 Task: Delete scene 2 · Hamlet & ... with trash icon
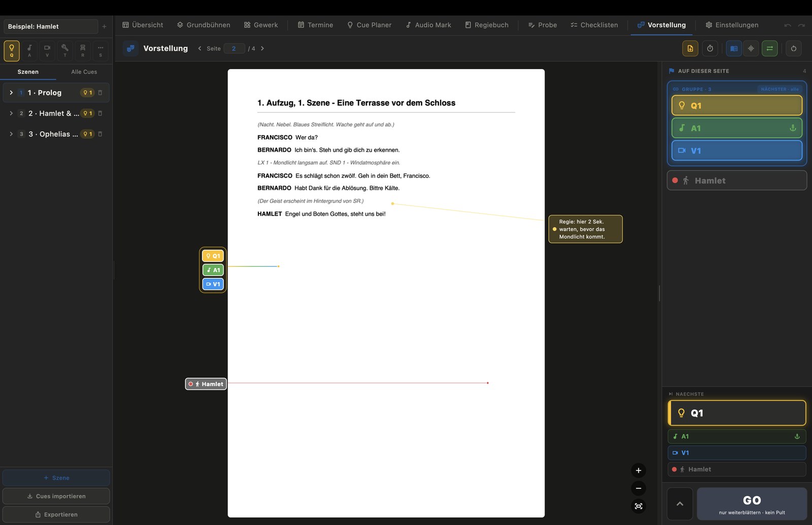(100, 113)
